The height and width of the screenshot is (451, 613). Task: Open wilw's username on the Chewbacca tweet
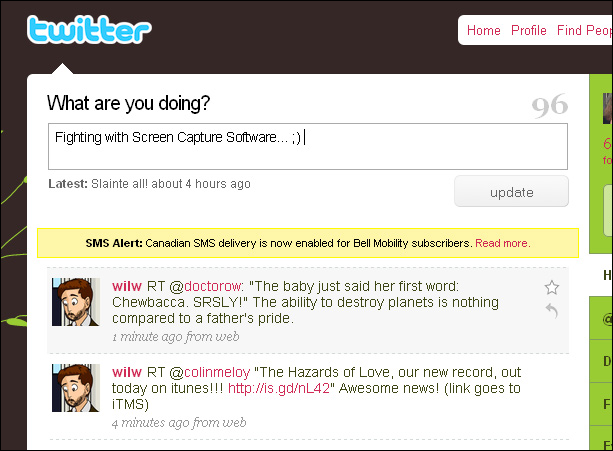tap(127, 286)
